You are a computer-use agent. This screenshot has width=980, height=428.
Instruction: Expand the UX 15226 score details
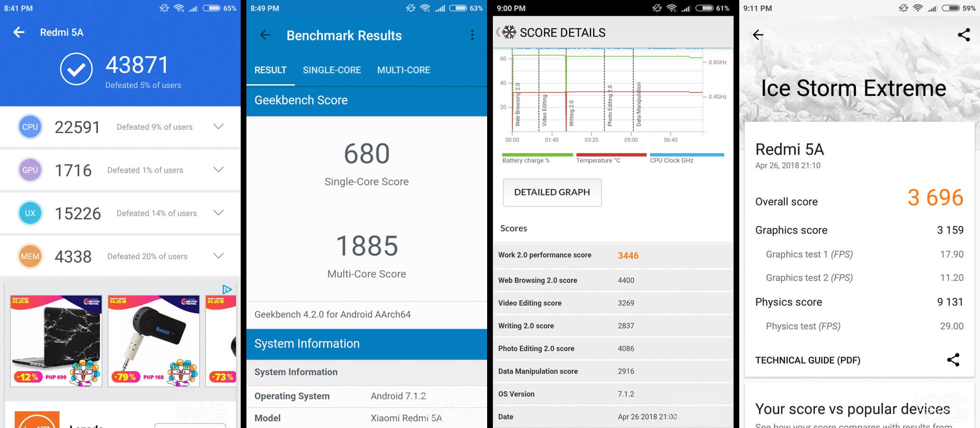[x=218, y=213]
